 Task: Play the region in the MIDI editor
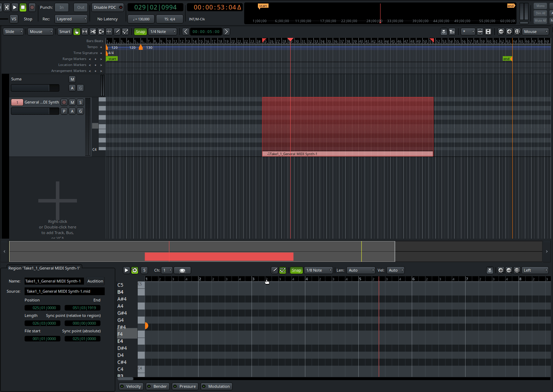coord(126,270)
